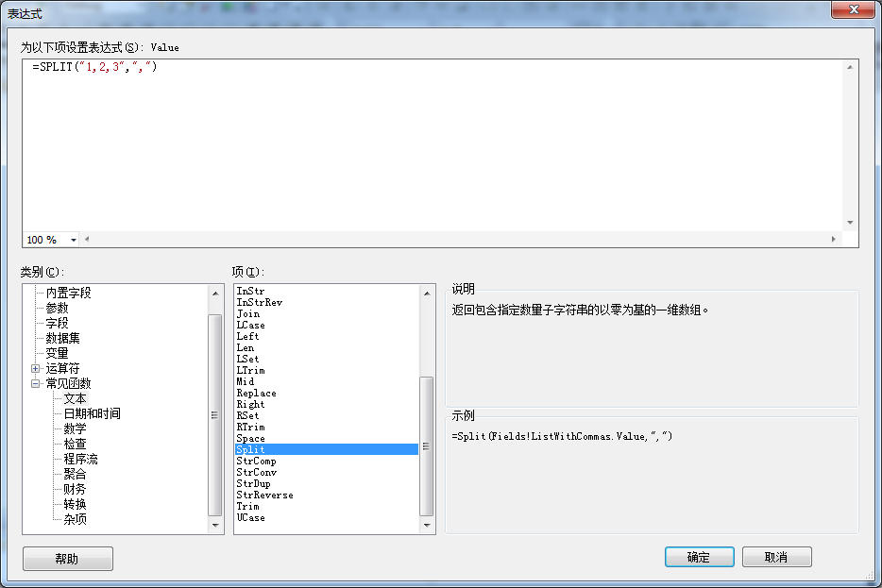Select 转换 function category

point(75,505)
